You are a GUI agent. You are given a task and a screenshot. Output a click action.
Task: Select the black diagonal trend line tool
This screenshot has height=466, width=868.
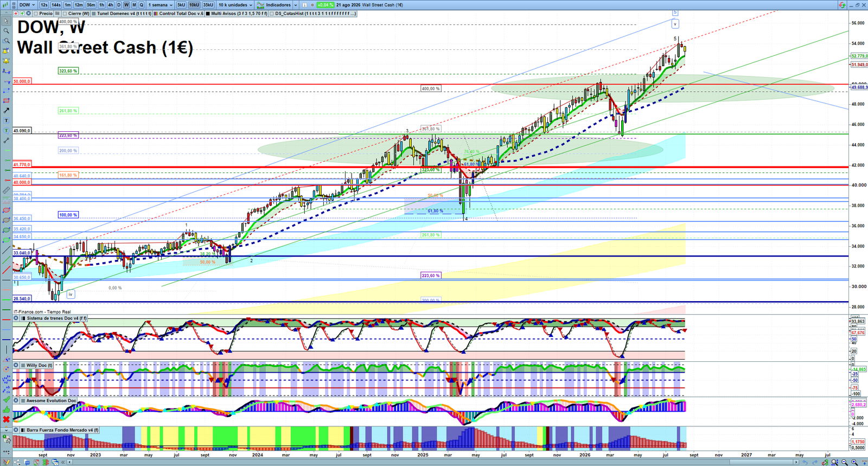tap(7, 250)
